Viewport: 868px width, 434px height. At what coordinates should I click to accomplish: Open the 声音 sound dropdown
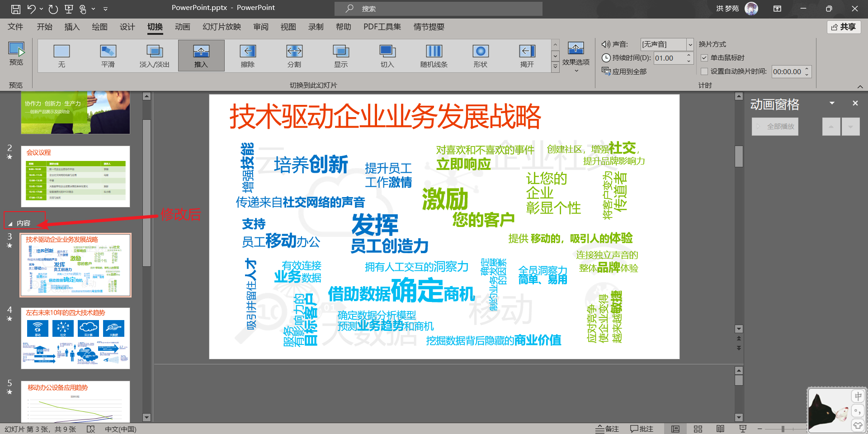tap(690, 44)
